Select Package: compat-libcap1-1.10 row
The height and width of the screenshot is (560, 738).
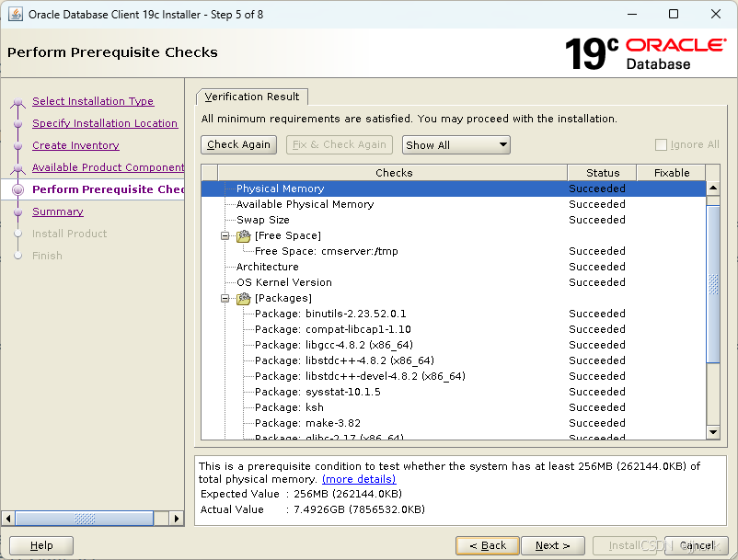point(454,329)
